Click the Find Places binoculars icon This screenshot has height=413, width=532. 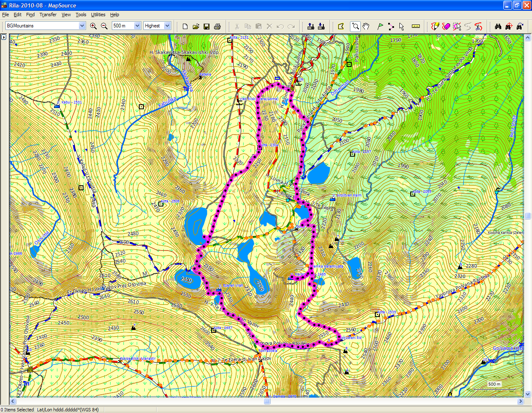tap(498, 26)
